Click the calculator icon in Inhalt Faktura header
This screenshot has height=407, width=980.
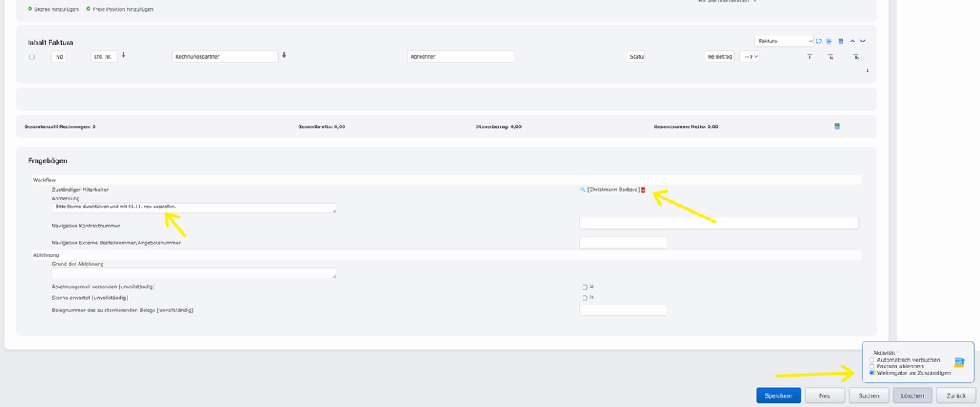pos(840,41)
